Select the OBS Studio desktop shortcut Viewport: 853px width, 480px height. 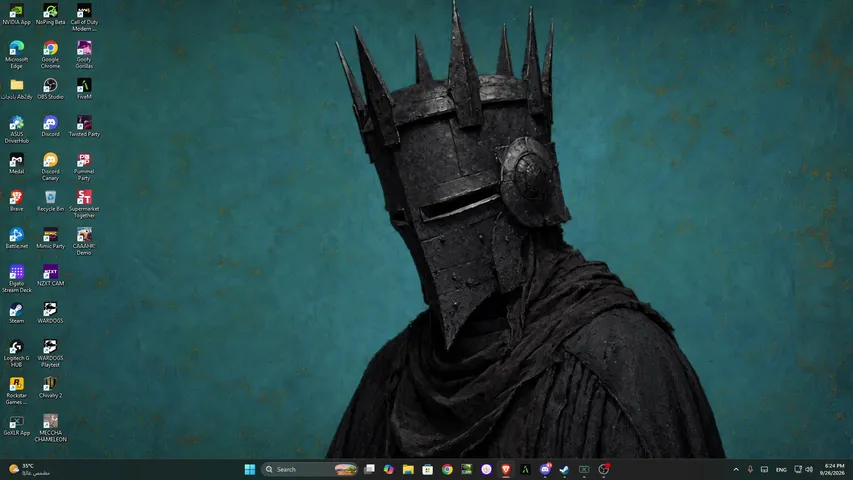point(50,89)
